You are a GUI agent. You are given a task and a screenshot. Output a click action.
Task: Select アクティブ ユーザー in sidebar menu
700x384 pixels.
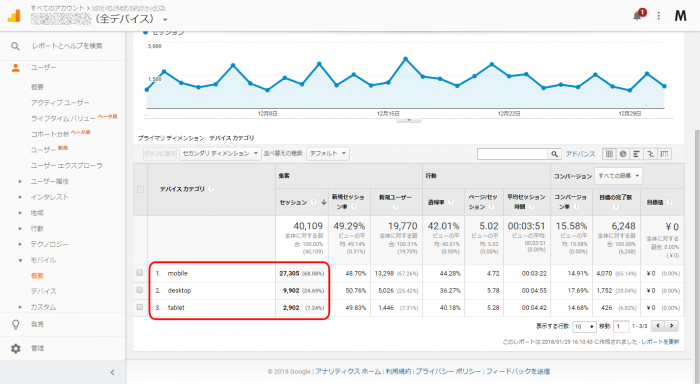pos(60,103)
